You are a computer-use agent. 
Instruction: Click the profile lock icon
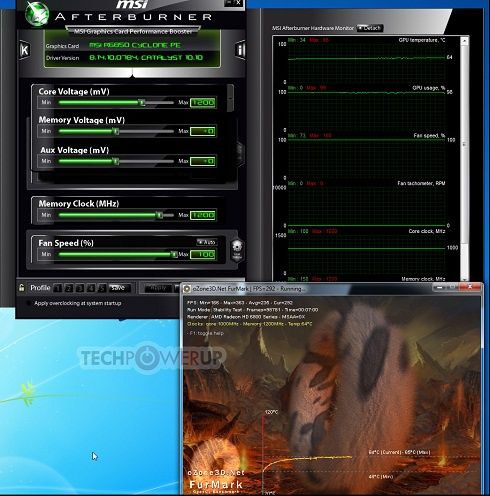[21, 288]
